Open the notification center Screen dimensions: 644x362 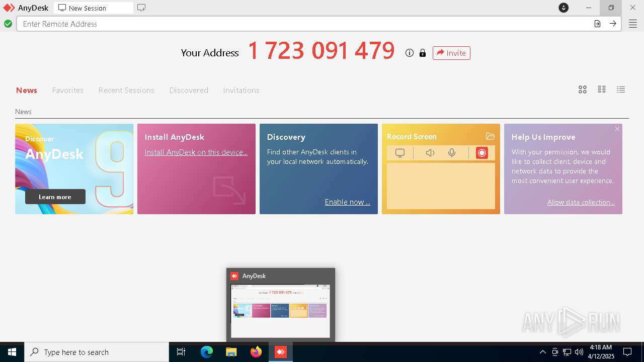click(x=627, y=352)
